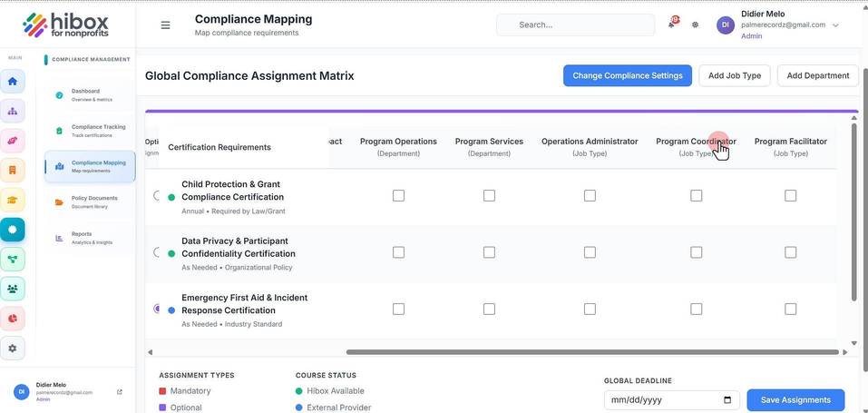Select Compliance Mapping menu item
Screen dimensions: 868x413
click(90, 166)
